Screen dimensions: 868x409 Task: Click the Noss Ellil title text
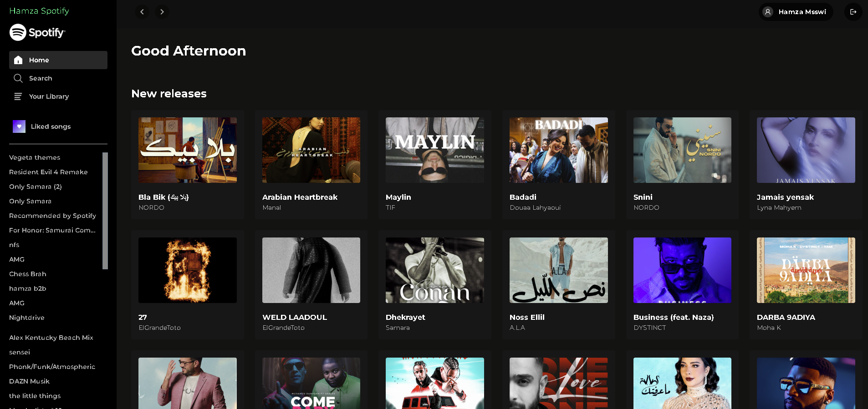[527, 317]
